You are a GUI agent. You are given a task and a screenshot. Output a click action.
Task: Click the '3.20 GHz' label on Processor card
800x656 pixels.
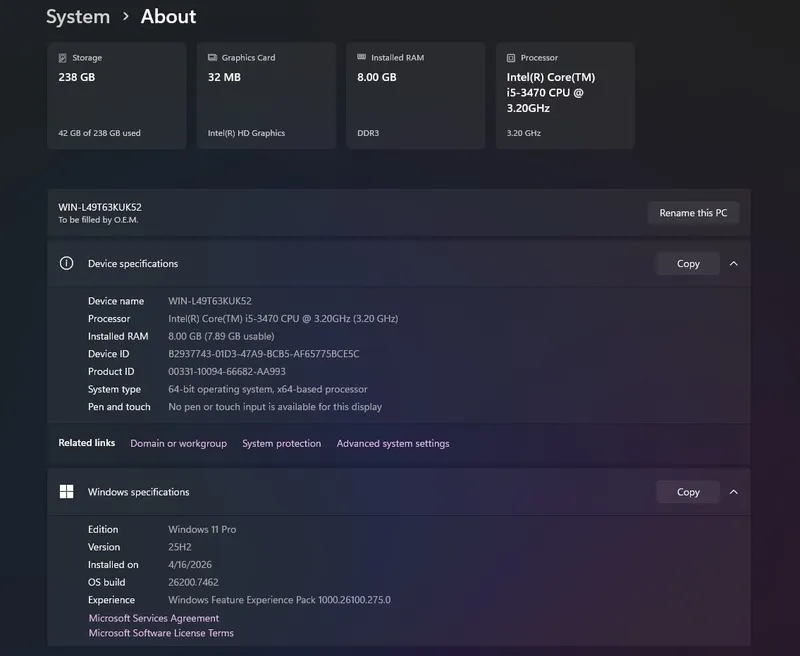click(x=523, y=133)
